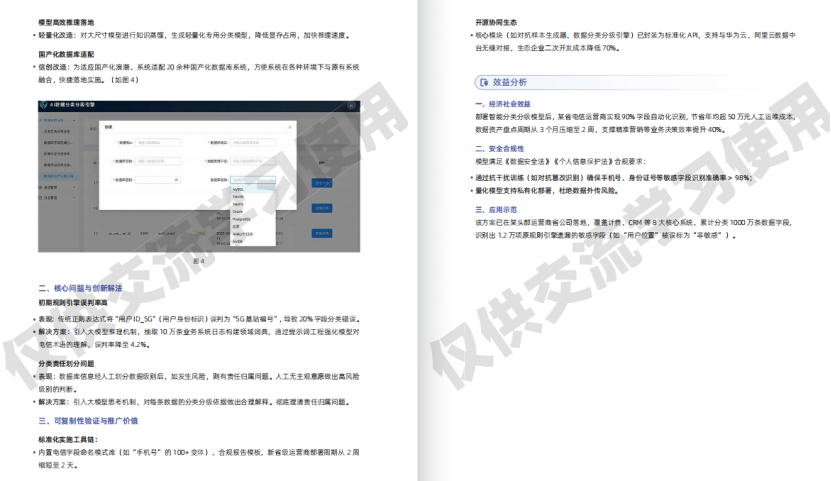
Task: Click the middle-left input field in the dialog
Action: pos(156,160)
